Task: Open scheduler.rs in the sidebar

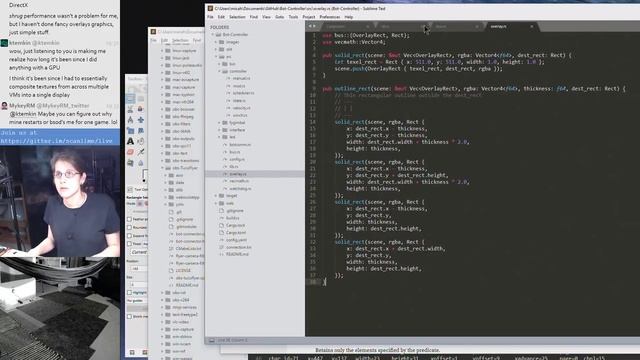Action: tap(243, 93)
